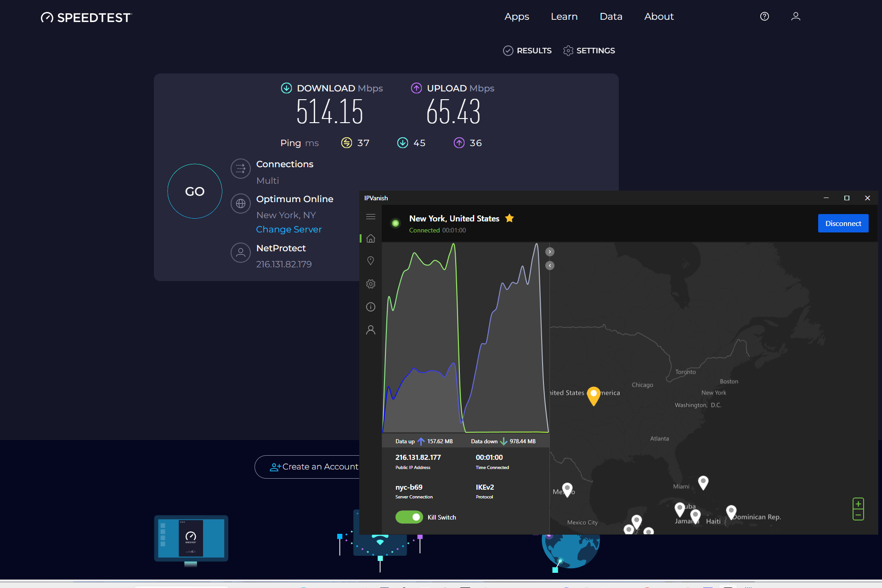
Task: Select the Miami server map pin
Action: 703,483
